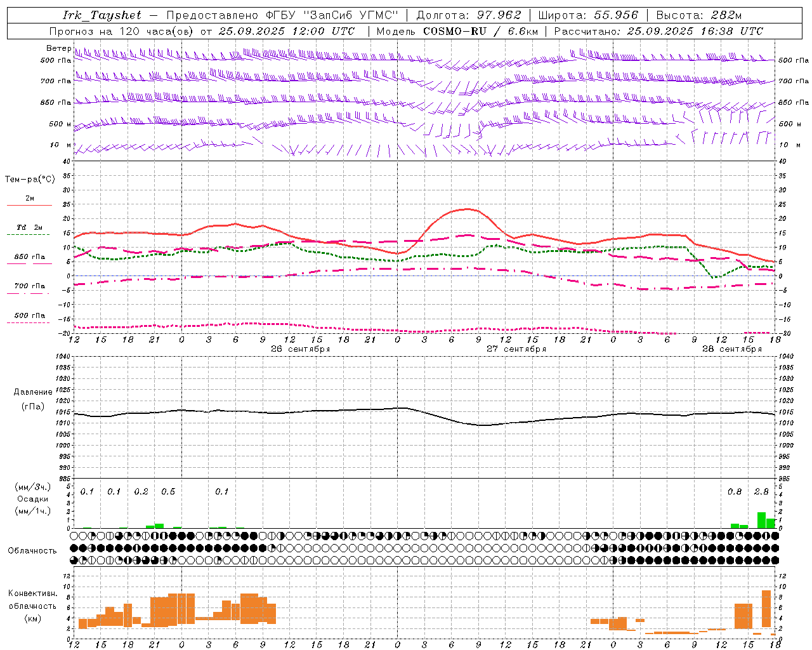Click the 27 сентября date label

[x=516, y=349]
